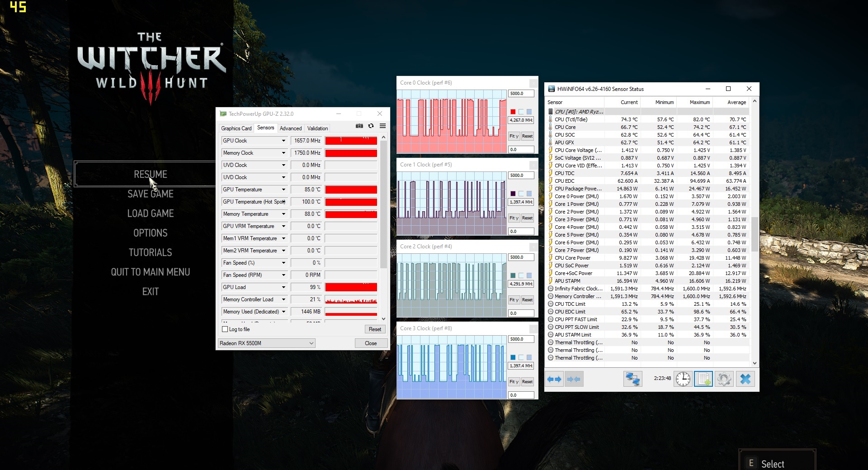Click lightning icon of CPU Core Voltage row
The image size is (868, 470).
point(550,150)
